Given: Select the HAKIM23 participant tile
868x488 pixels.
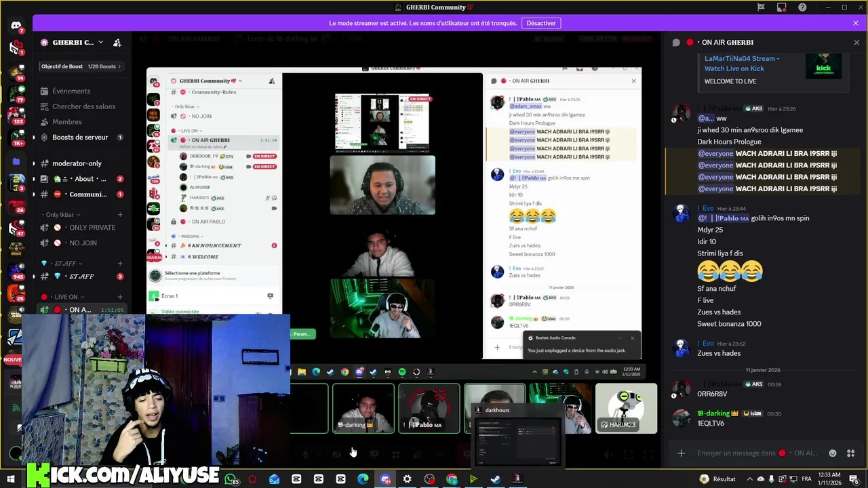Looking at the screenshot, I should pos(626,408).
